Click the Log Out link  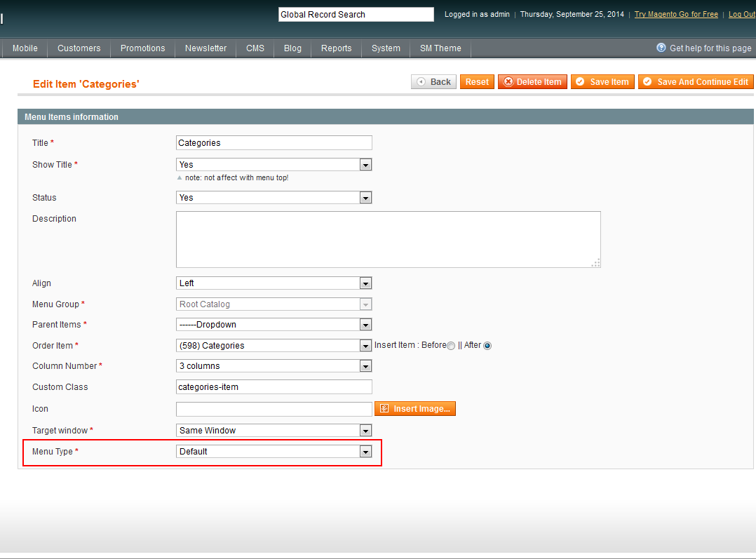tap(741, 15)
